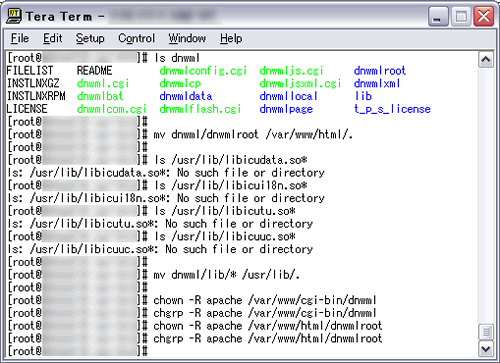
Task: Click the dnwmlbat entry
Action: pos(100,96)
